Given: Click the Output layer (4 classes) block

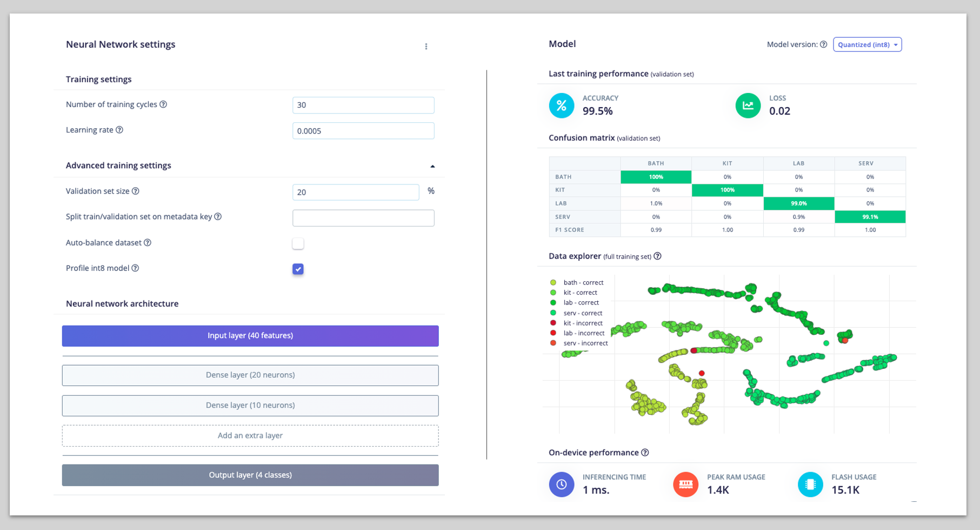Looking at the screenshot, I should click(250, 475).
